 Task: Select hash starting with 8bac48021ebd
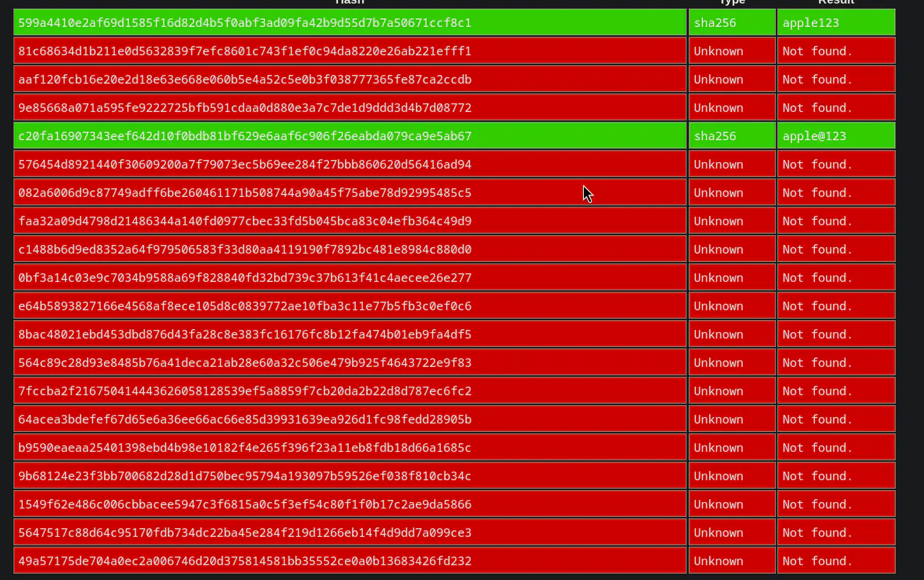350,334
